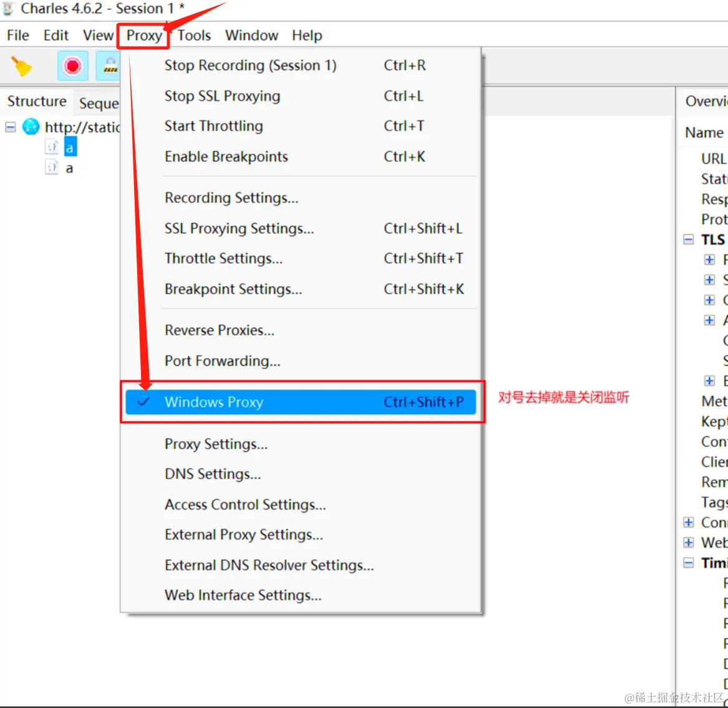Click the JSON file icon of second 'a'

pyautogui.click(x=52, y=167)
